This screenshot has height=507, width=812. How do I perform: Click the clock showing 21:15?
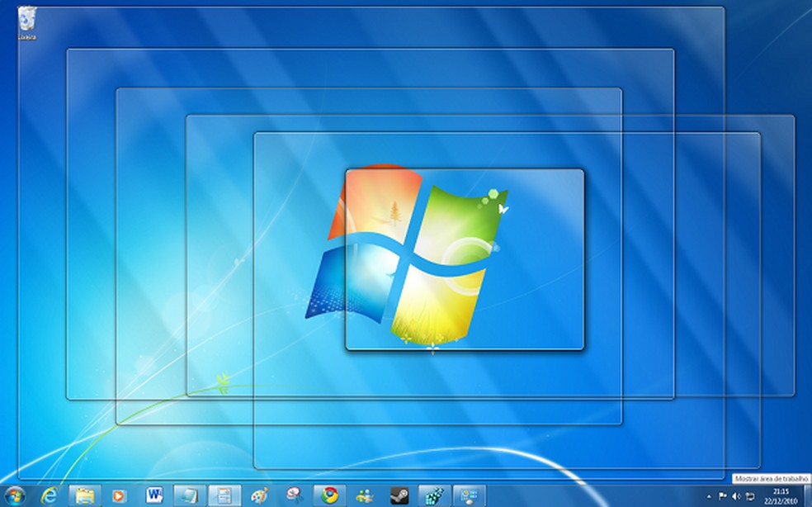[x=779, y=495]
